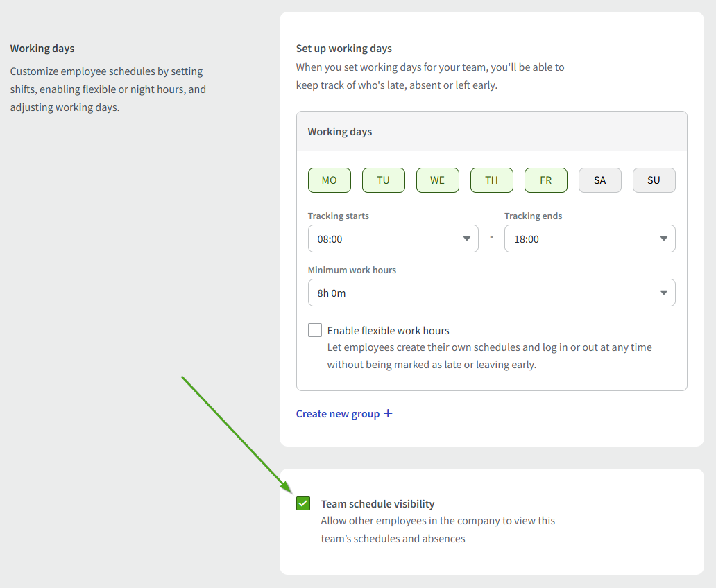The image size is (716, 588).
Task: Click the Working days panel header bar
Action: [491, 132]
